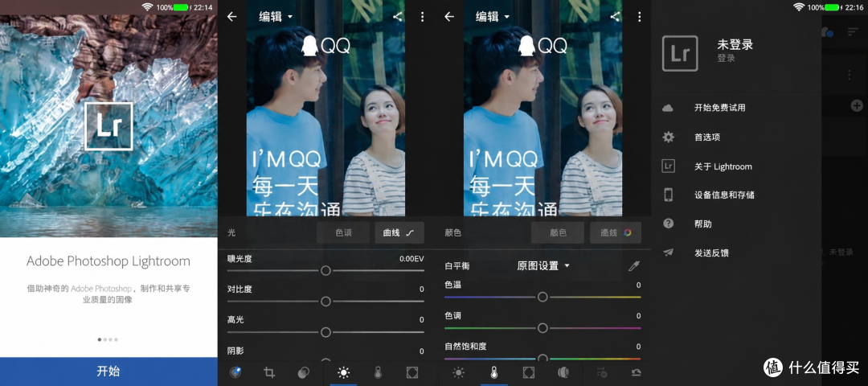Viewport: 868px width, 386px height.
Task: Tap the 22:14 clock in status bar
Action: (202, 7)
